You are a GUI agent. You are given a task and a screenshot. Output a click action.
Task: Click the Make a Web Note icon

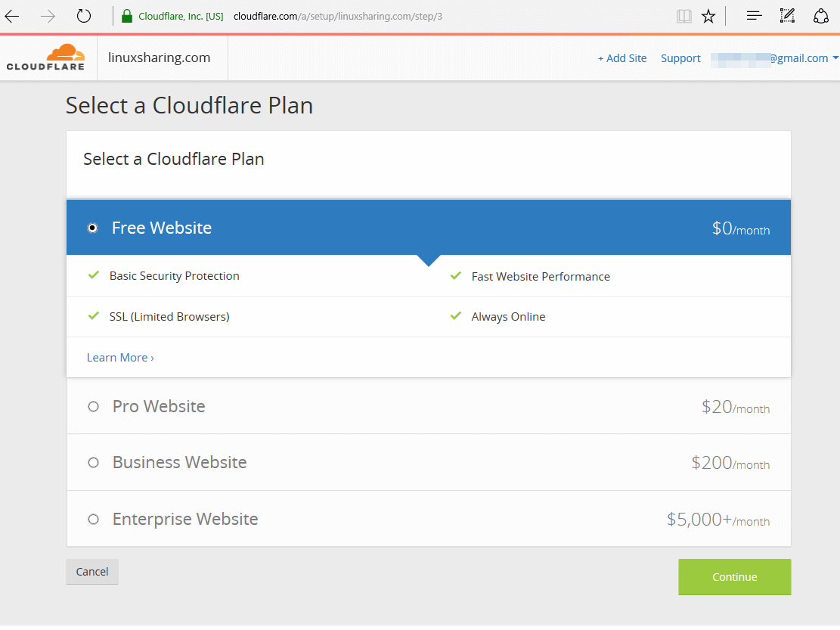coord(787,16)
